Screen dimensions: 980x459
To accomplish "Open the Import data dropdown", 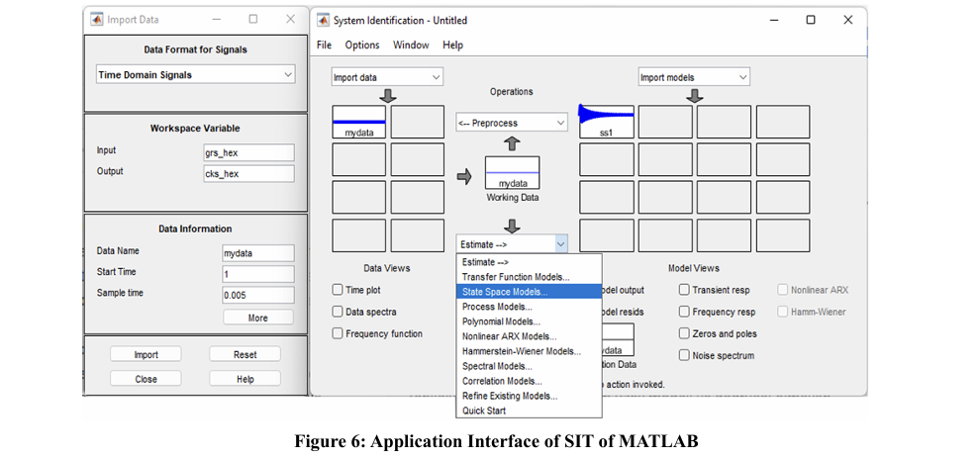I will (387, 77).
